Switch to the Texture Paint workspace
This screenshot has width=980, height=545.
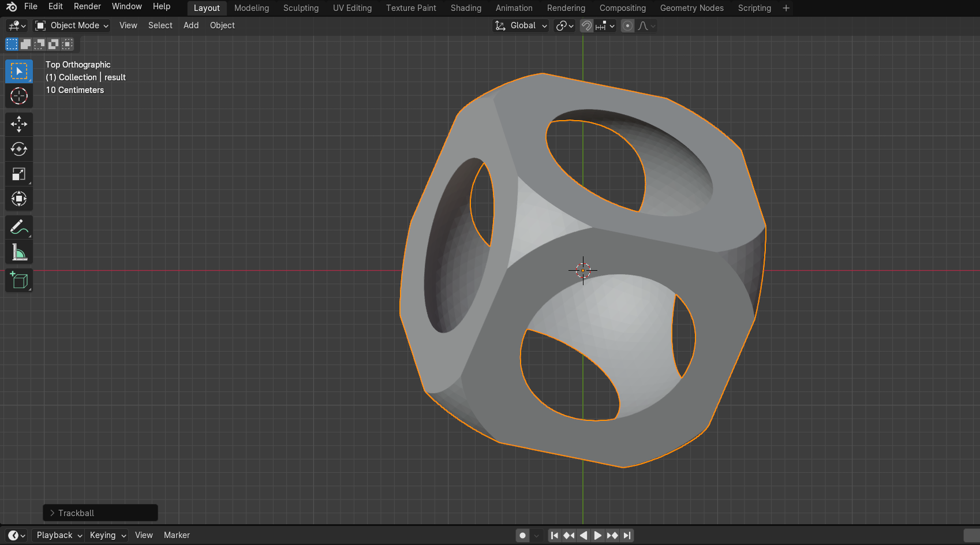click(x=411, y=8)
